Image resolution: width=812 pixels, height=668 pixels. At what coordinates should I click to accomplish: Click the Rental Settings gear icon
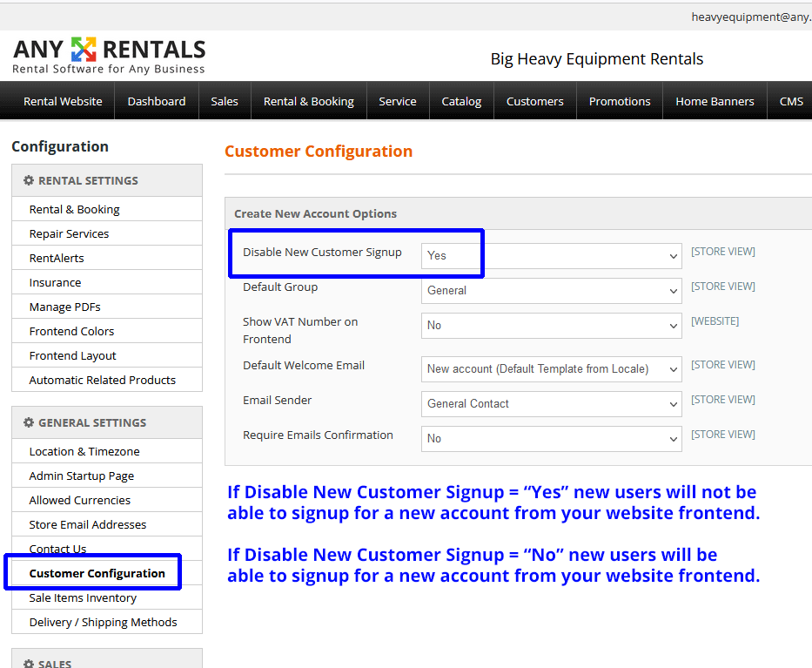pos(29,180)
